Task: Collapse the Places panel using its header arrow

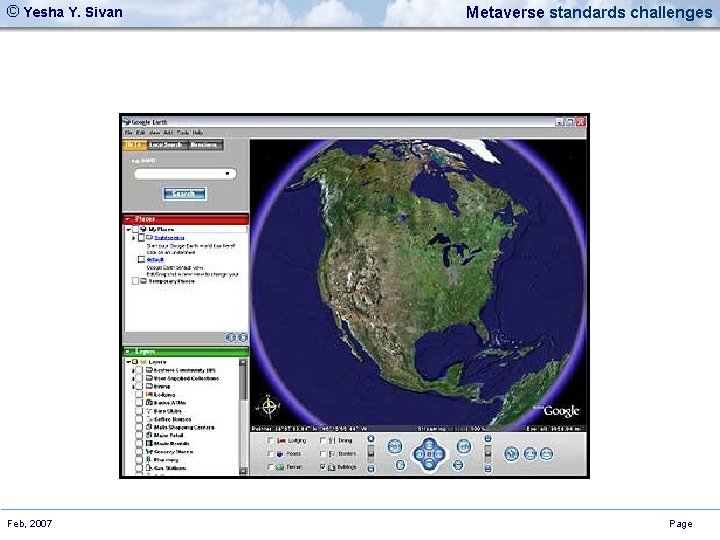Action: 128,219
